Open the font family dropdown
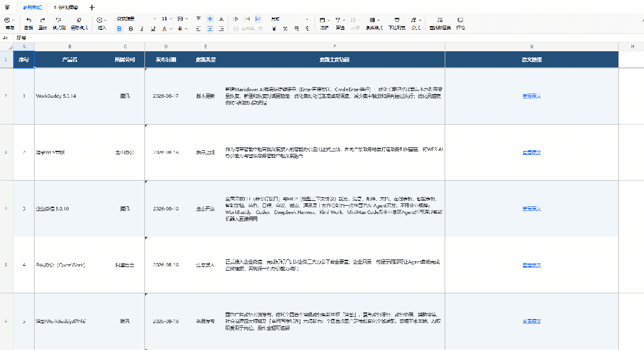The width and height of the screenshot is (644, 350). click(136, 19)
